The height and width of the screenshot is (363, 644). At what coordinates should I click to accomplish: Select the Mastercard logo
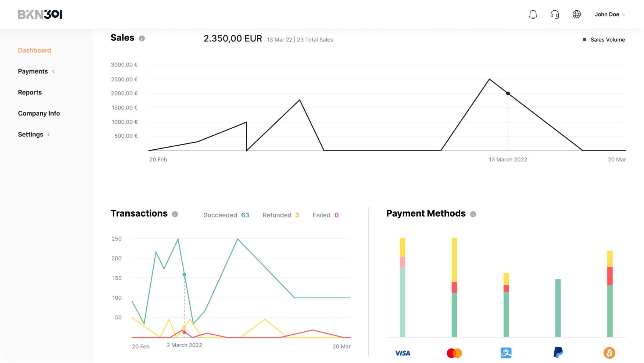pos(454,353)
